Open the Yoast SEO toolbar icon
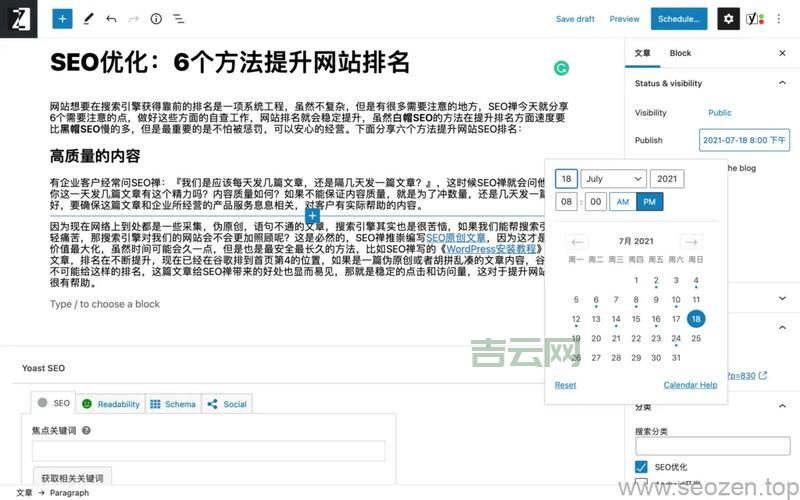This screenshot has width=800, height=500. 755,19
